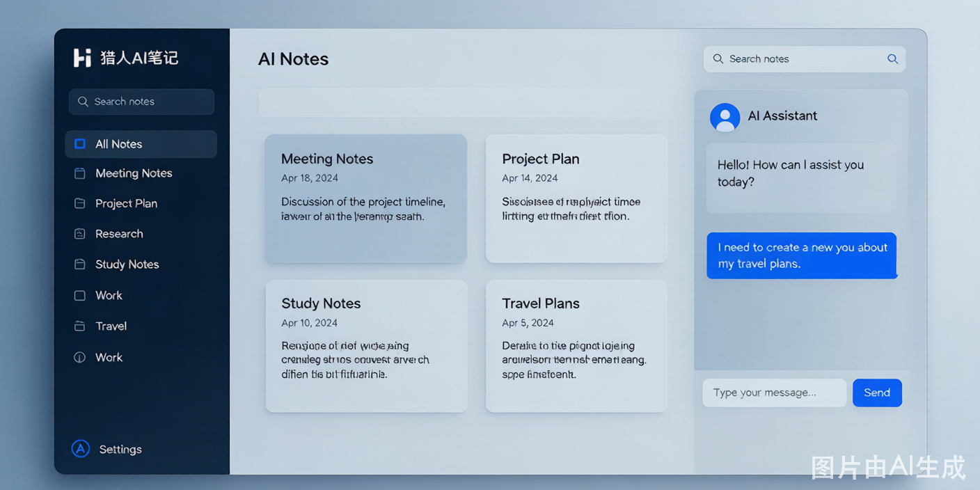Click the magnifier icon in sidebar search

(x=83, y=102)
